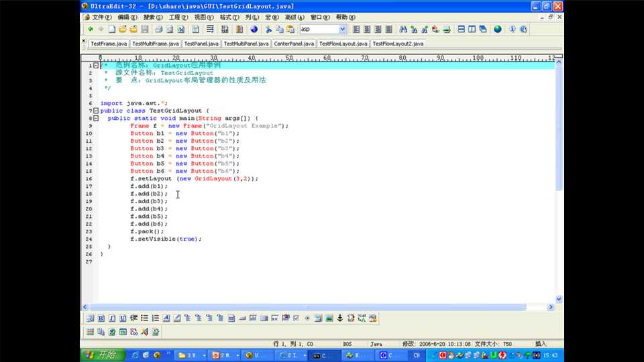The height and width of the screenshot is (362, 644).
Task: Collapse the main method fold at line 8
Action: (96, 118)
